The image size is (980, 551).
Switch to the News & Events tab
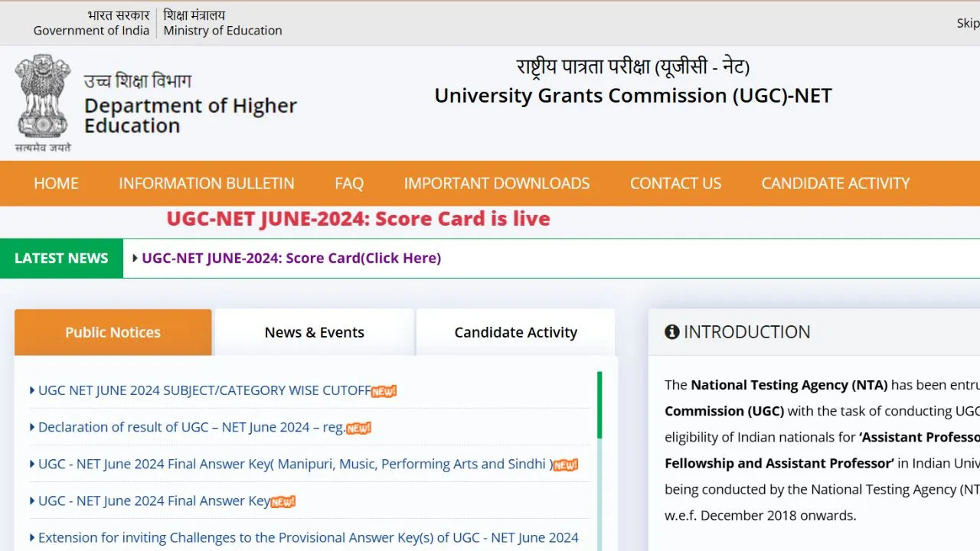coord(315,332)
